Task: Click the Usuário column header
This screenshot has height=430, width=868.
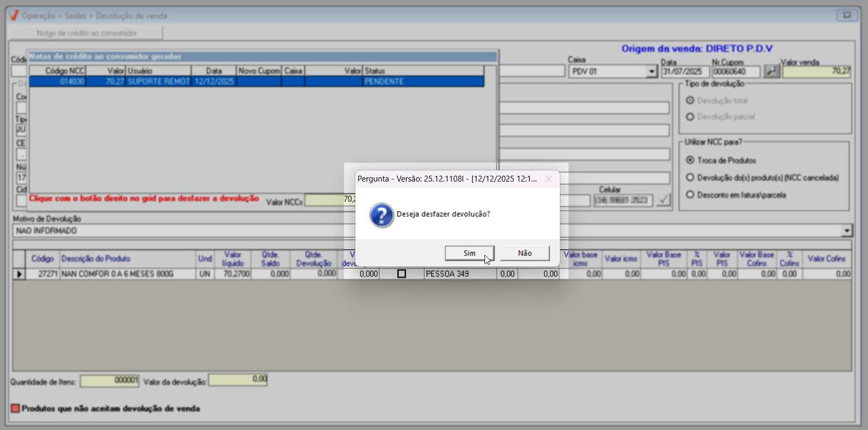Action: click(158, 71)
